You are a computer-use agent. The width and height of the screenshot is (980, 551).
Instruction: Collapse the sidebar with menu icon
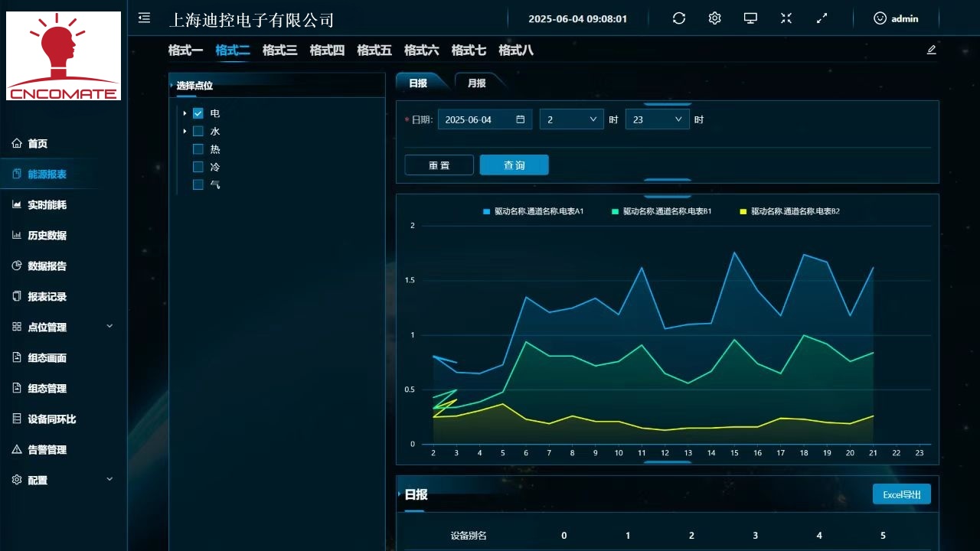[x=144, y=18]
